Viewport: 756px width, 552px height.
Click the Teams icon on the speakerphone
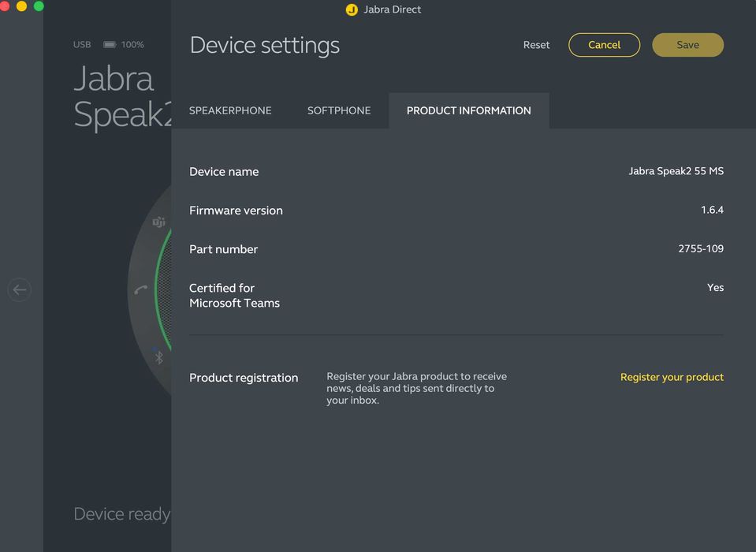(x=158, y=222)
